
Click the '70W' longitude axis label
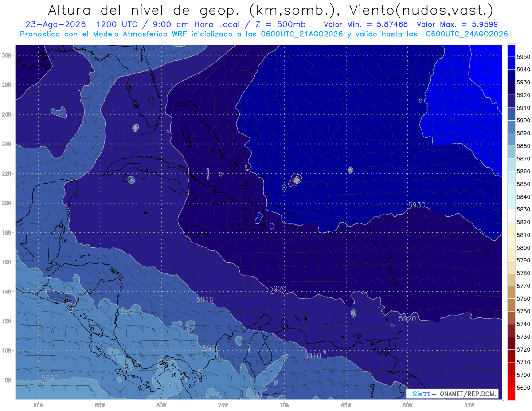click(285, 405)
